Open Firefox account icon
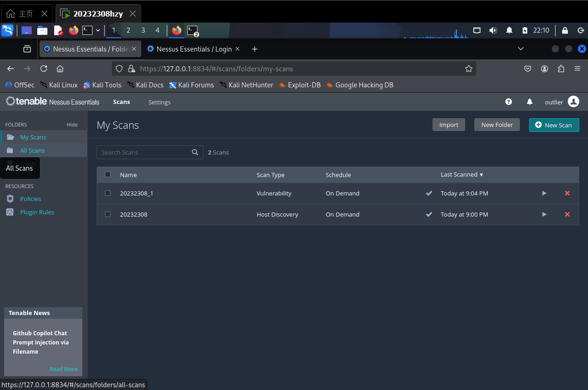Viewport: 588px width, 390px height. coord(544,69)
